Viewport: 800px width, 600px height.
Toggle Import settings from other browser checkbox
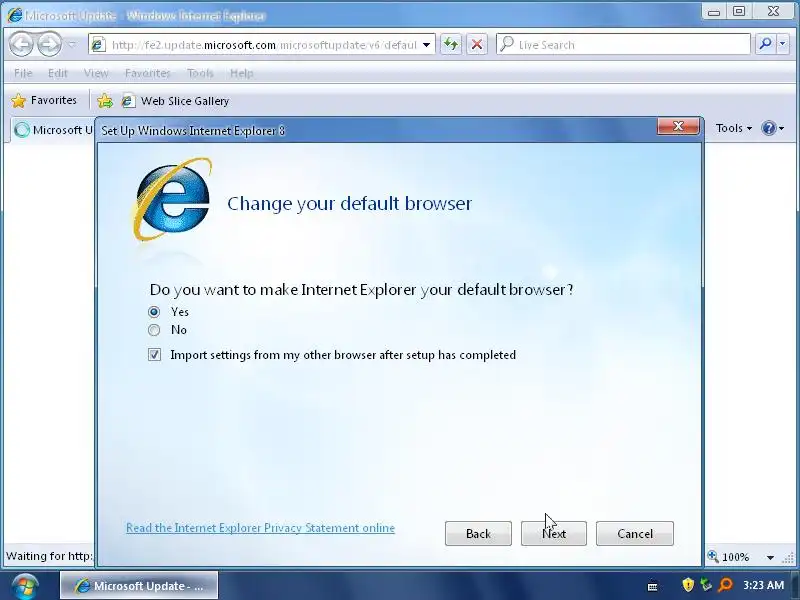tap(154, 355)
